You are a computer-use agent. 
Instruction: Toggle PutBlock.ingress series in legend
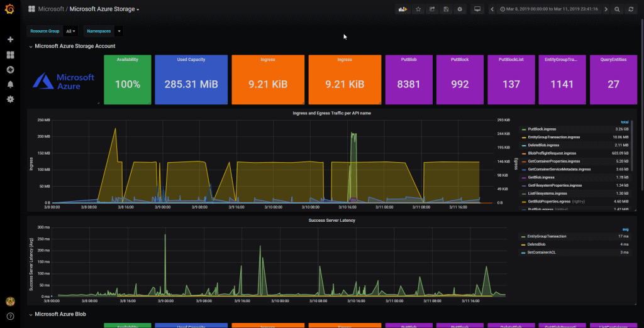[541, 129]
